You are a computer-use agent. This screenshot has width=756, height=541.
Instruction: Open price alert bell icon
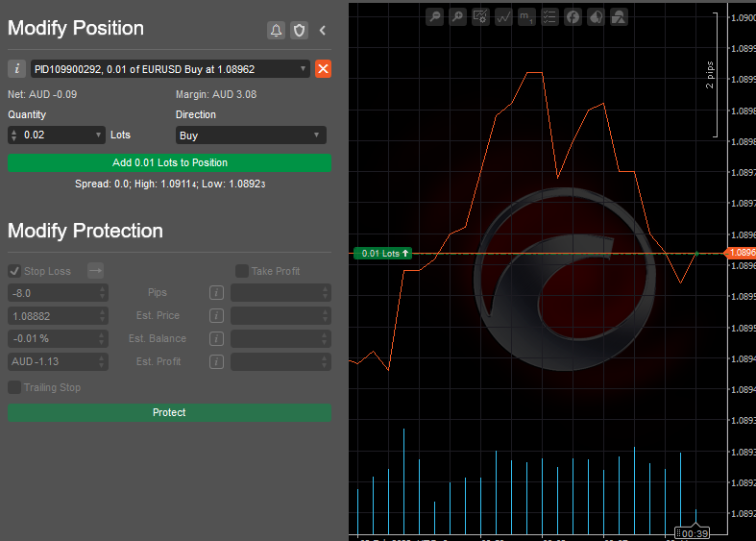click(x=276, y=31)
